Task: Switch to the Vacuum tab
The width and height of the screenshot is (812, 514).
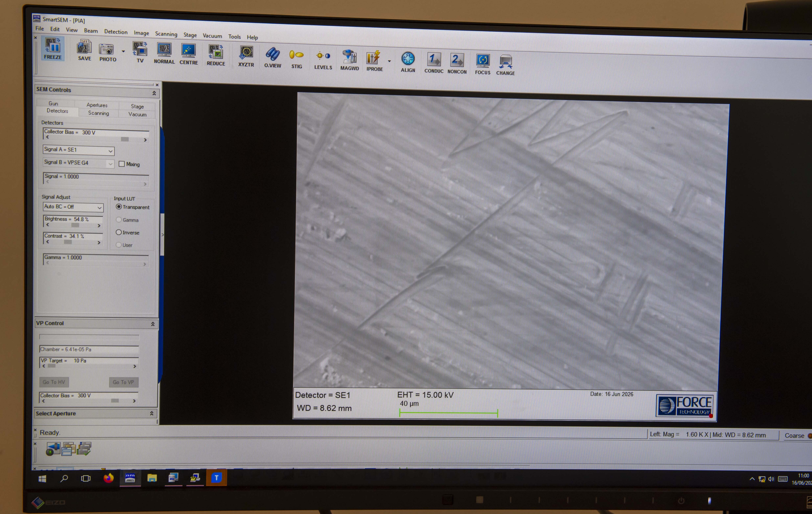Action: point(137,114)
